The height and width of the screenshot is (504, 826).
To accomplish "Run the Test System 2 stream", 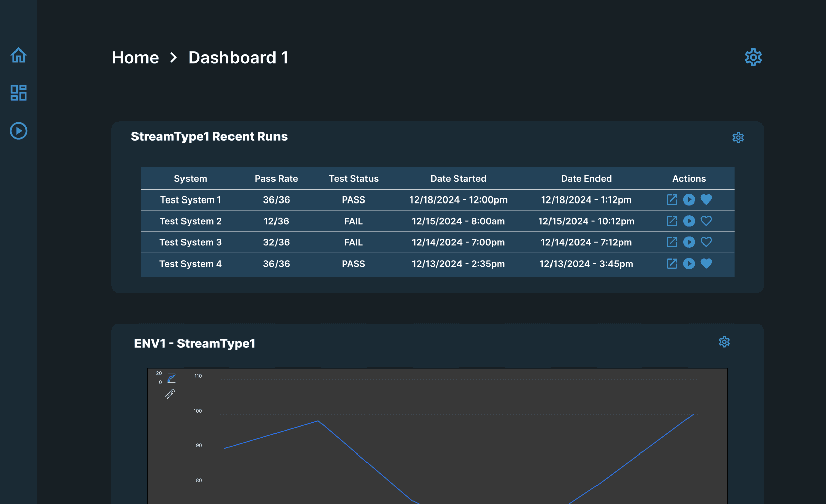I will (x=689, y=221).
